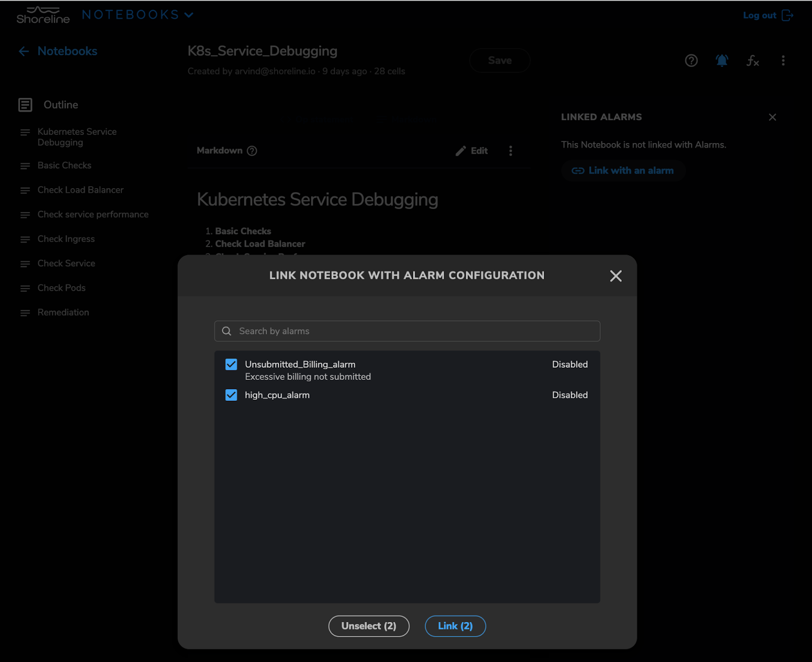Check off Unsubmitted_Billing_alarm checkbox
The width and height of the screenshot is (812, 662).
[x=231, y=364]
